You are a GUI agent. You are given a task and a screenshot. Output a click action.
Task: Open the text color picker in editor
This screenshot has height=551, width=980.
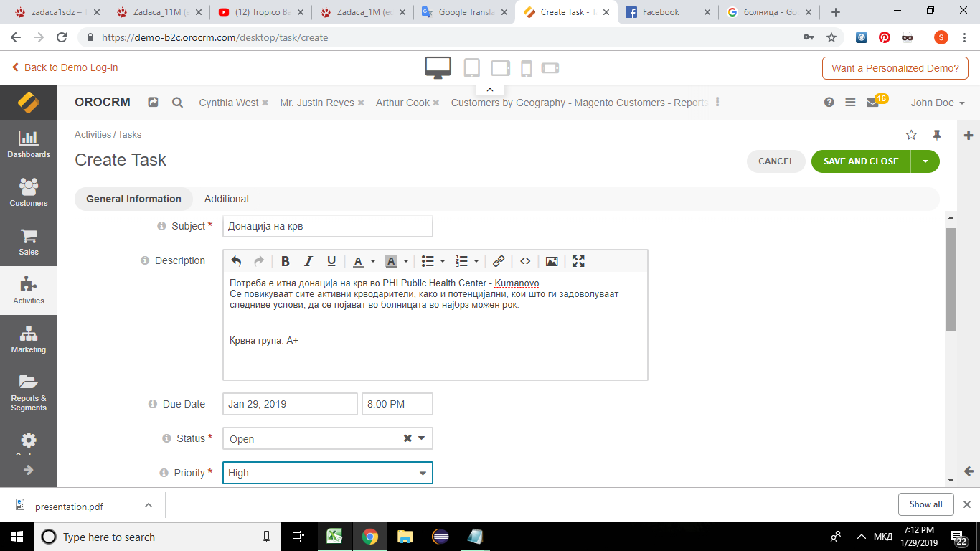coord(363,261)
